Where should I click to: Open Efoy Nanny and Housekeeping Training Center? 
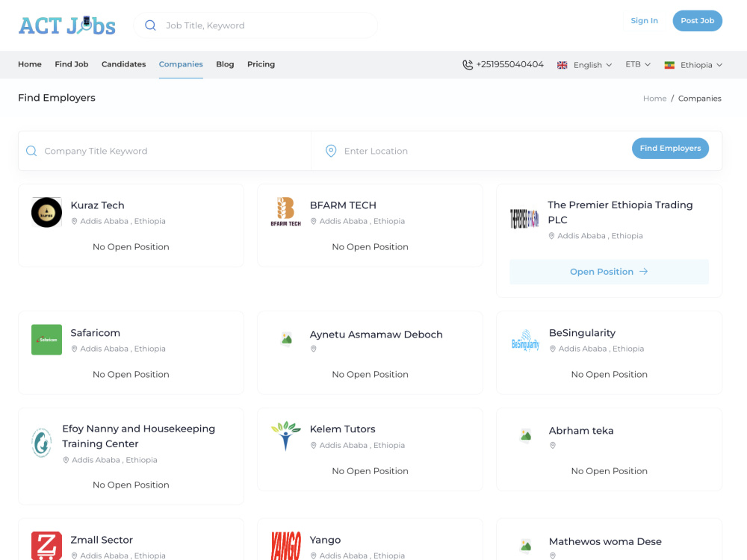[x=139, y=436]
